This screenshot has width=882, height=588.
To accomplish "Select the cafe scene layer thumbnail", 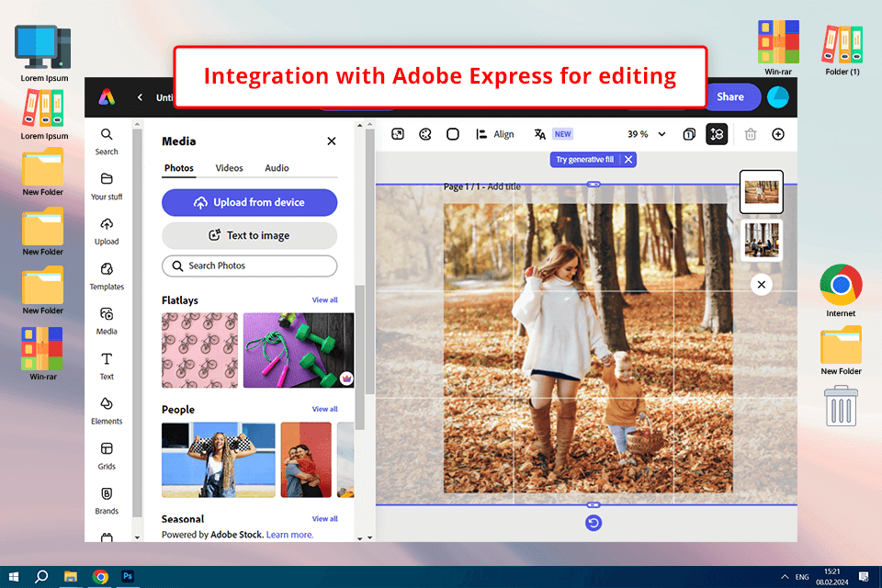I will (761, 241).
